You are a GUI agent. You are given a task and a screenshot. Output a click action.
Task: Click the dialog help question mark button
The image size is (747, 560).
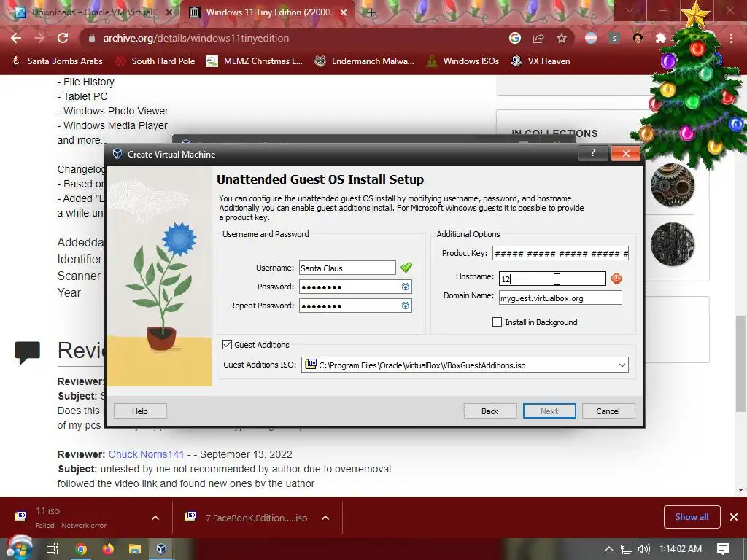(592, 153)
